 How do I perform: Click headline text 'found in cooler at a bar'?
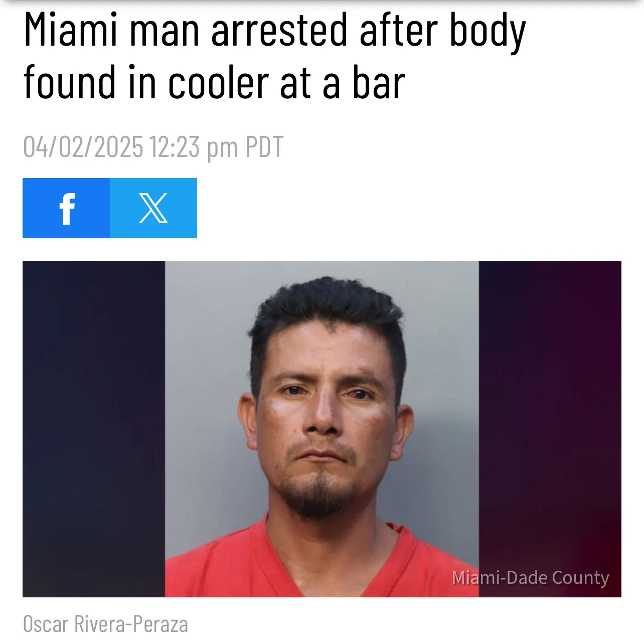pyautogui.click(x=214, y=82)
